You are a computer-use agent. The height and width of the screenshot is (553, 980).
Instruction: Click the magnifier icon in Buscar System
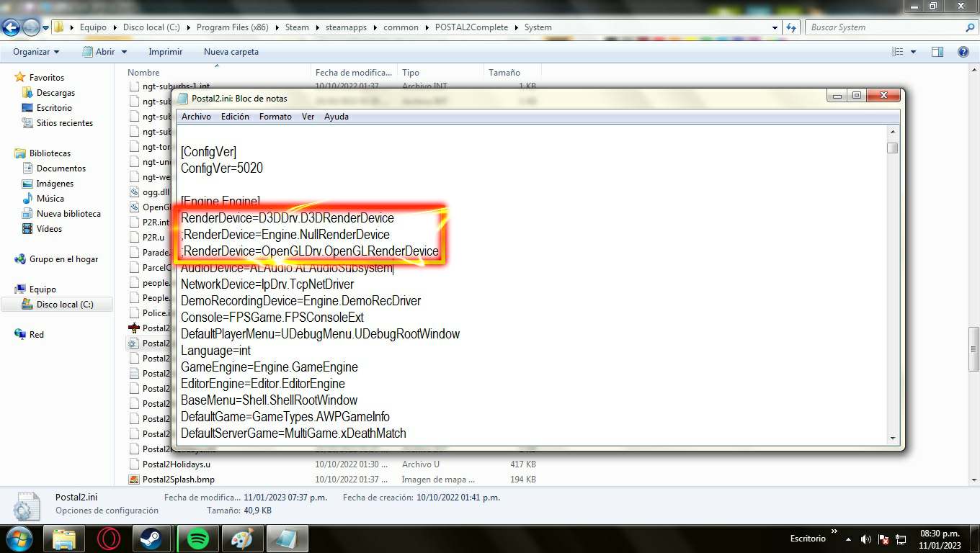pyautogui.click(x=970, y=27)
